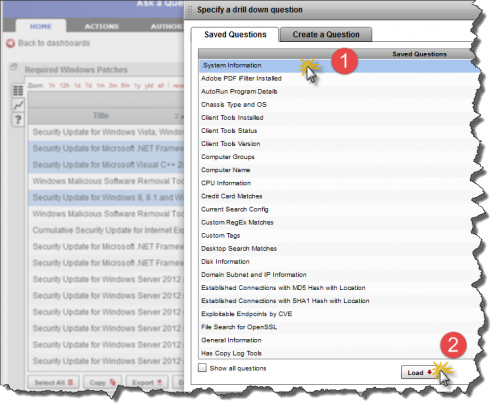This screenshot has width=500, height=413.
Task: Select Adobe PDF iFilter Installed question
Action: click(x=338, y=79)
